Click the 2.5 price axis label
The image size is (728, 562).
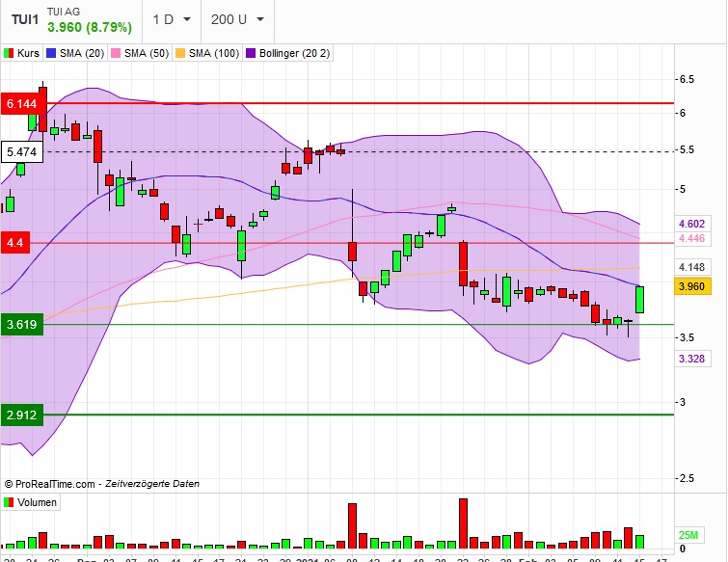687,478
